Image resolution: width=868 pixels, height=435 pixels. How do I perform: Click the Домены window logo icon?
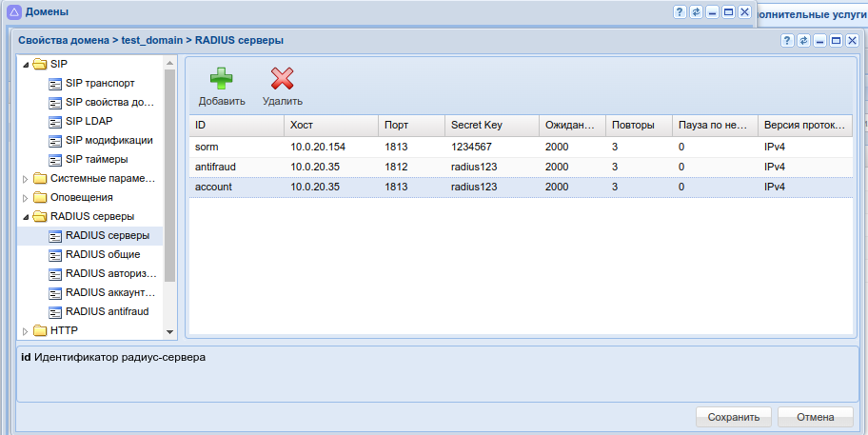(x=14, y=11)
